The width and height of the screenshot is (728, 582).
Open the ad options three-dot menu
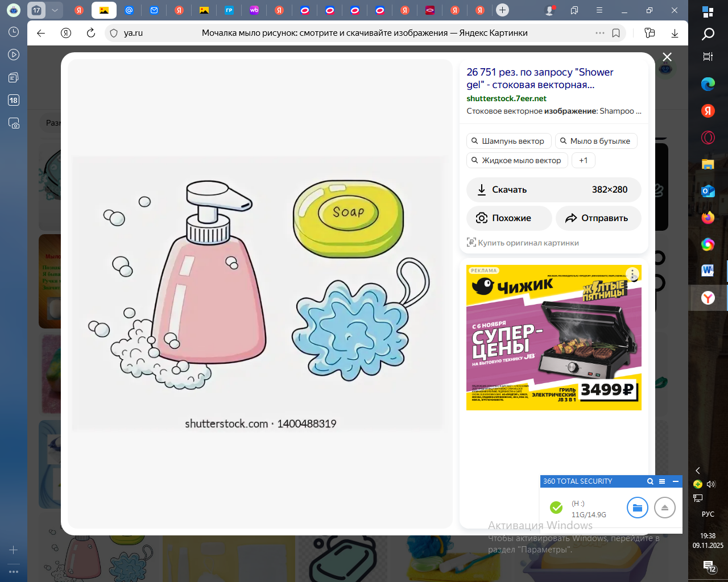coord(632,275)
